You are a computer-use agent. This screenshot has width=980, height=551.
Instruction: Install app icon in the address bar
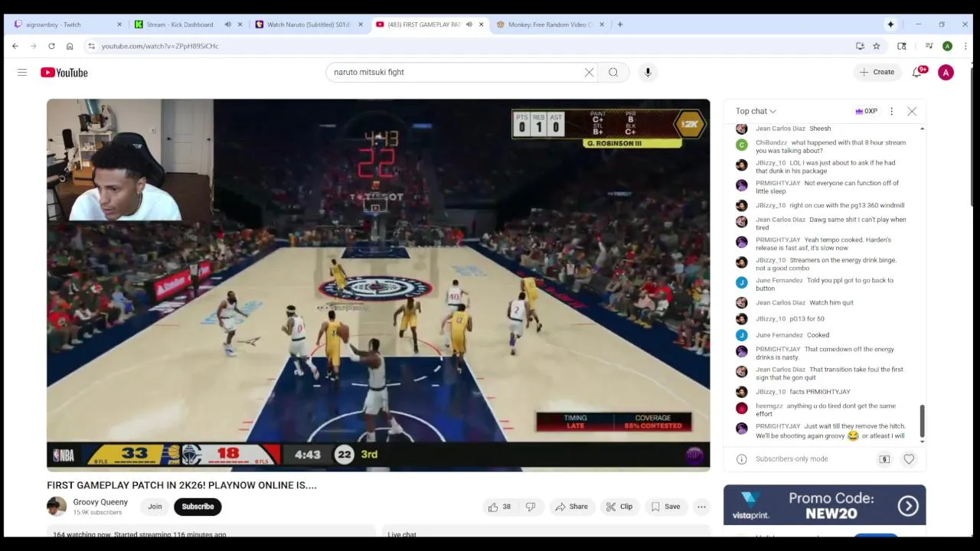860,46
